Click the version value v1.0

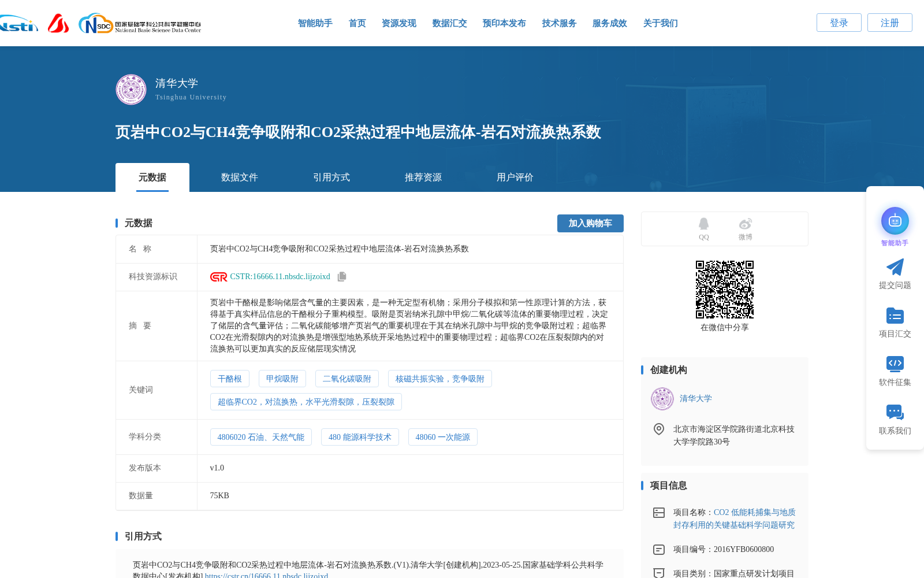pyautogui.click(x=217, y=468)
